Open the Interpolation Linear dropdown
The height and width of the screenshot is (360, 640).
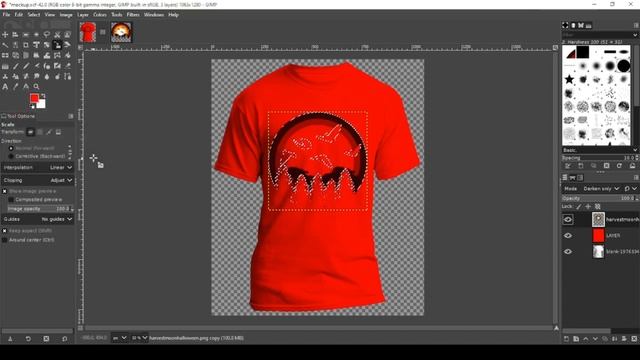click(x=38, y=167)
